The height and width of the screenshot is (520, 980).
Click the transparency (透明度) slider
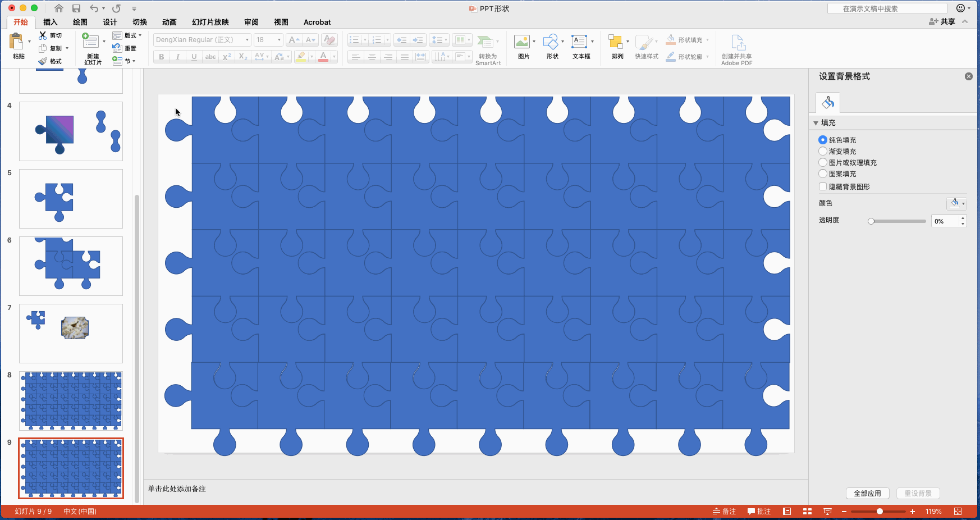point(897,221)
